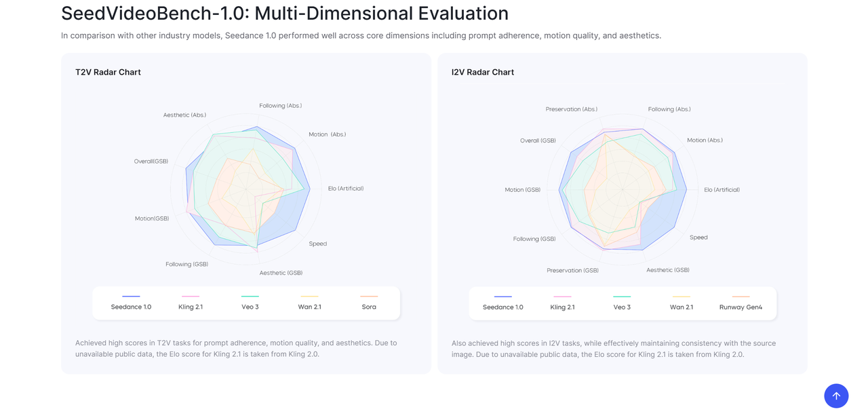This screenshot has height=420, width=868.
Task: Toggle Veo 3 in T2V legend
Action: tap(250, 307)
